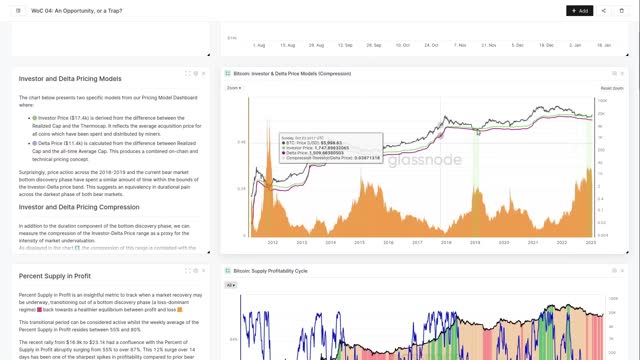Screen dimensions: 640x360
Task: Click the '24. Oct' date label on top chart
Action: (431, 45)
